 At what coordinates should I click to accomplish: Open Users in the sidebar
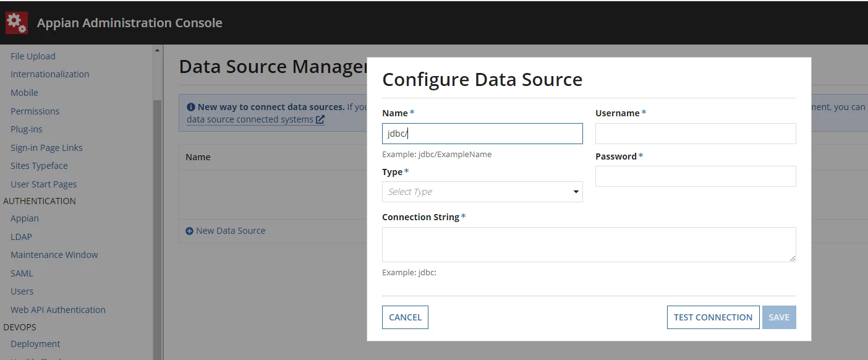pyautogui.click(x=22, y=291)
